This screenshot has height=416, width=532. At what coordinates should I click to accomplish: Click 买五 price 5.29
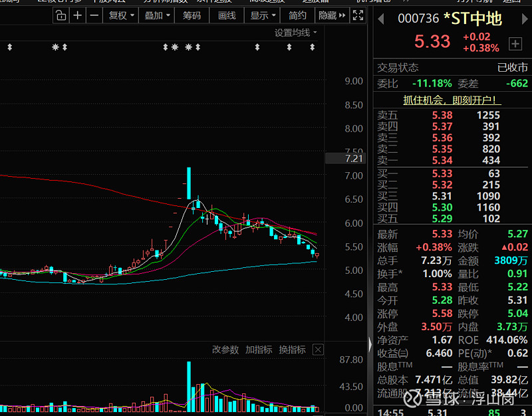[x=442, y=219]
